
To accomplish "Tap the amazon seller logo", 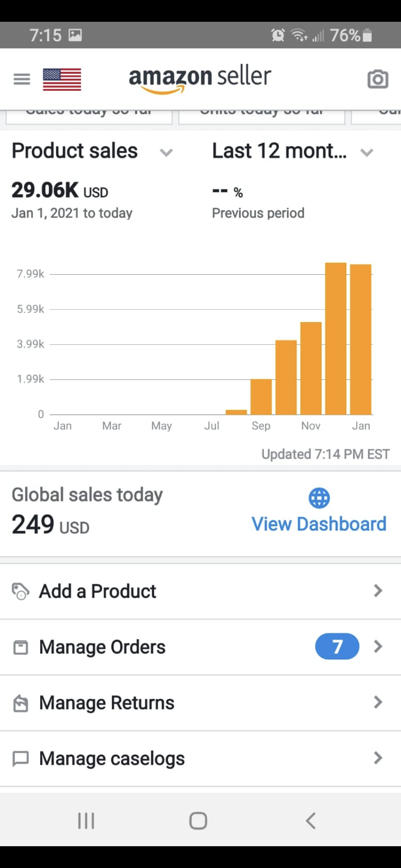I will [200, 78].
